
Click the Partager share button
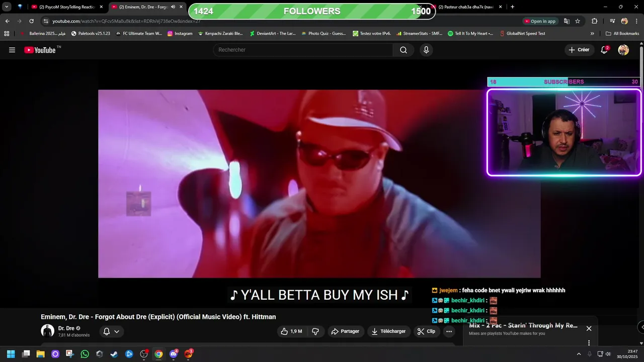tap(345, 331)
